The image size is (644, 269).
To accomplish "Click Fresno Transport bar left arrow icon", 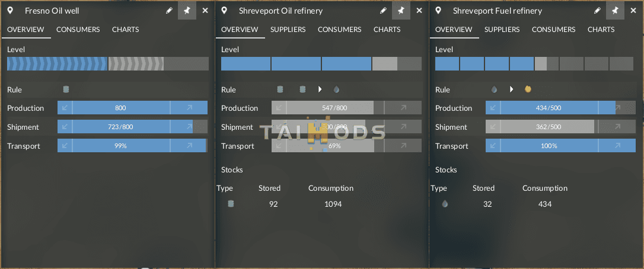I will (65, 146).
